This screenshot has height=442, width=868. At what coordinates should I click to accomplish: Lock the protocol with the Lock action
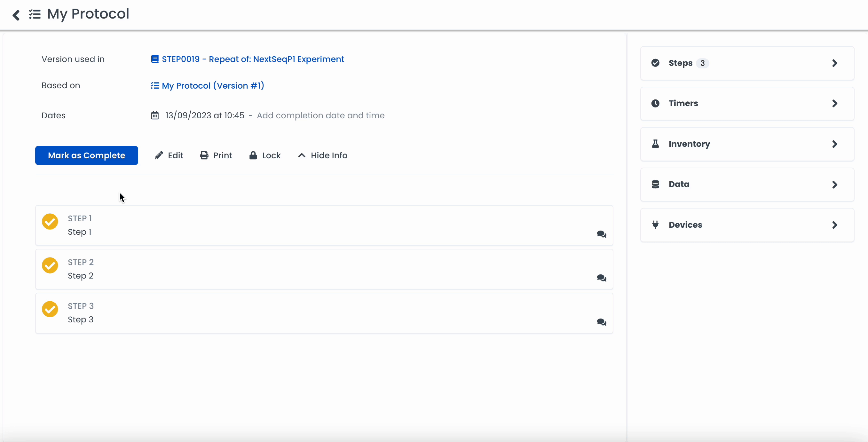[265, 155]
